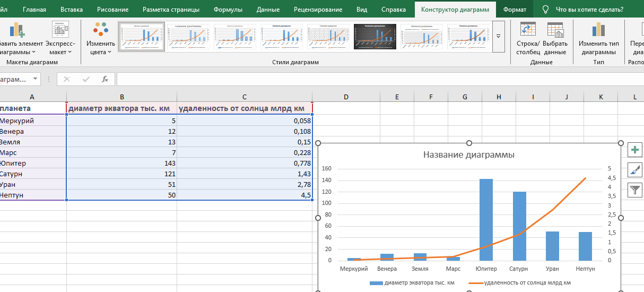This screenshot has height=292, width=644.
Task: Select the dark chart style thumbnail
Action: 376,37
